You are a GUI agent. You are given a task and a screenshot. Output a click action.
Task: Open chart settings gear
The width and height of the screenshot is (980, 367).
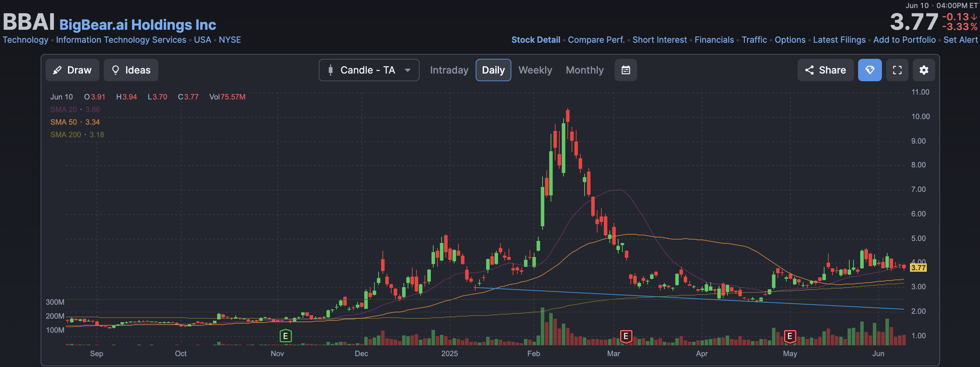(x=924, y=70)
